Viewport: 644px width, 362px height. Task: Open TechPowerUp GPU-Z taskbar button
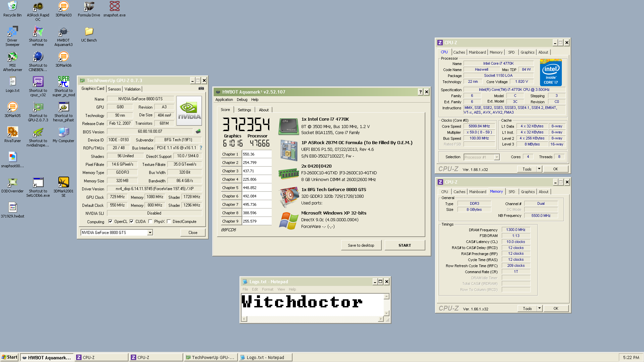click(211, 357)
